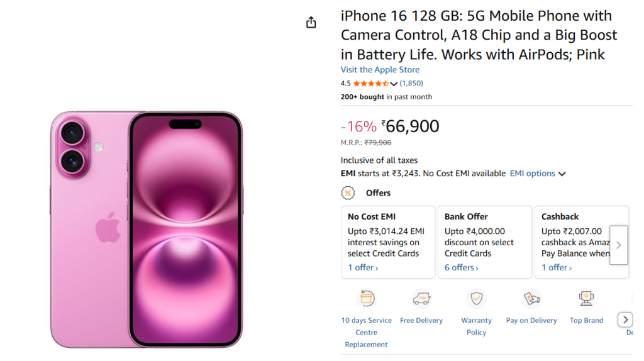The height and width of the screenshot is (361, 644).
Task: Click the Pay on Delivery icon
Action: click(x=531, y=298)
